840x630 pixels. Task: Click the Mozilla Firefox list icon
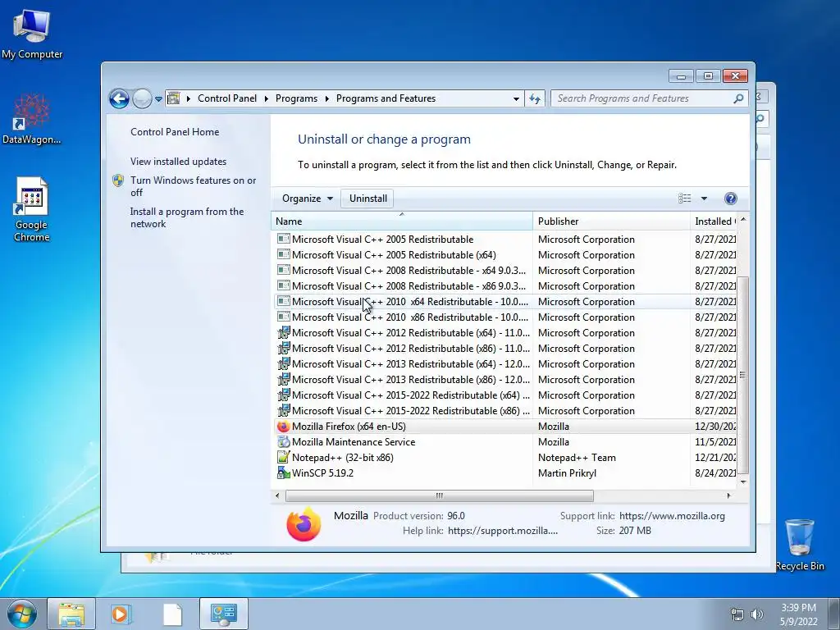point(283,427)
